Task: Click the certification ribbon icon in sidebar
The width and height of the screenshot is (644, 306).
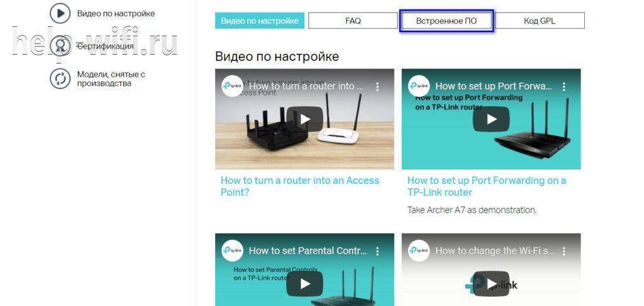Action: pyautogui.click(x=60, y=46)
